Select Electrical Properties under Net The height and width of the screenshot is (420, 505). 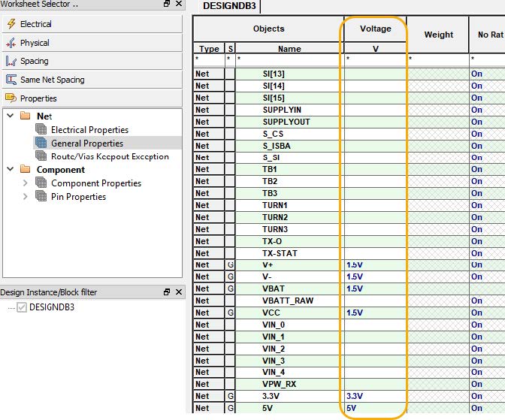tap(89, 130)
